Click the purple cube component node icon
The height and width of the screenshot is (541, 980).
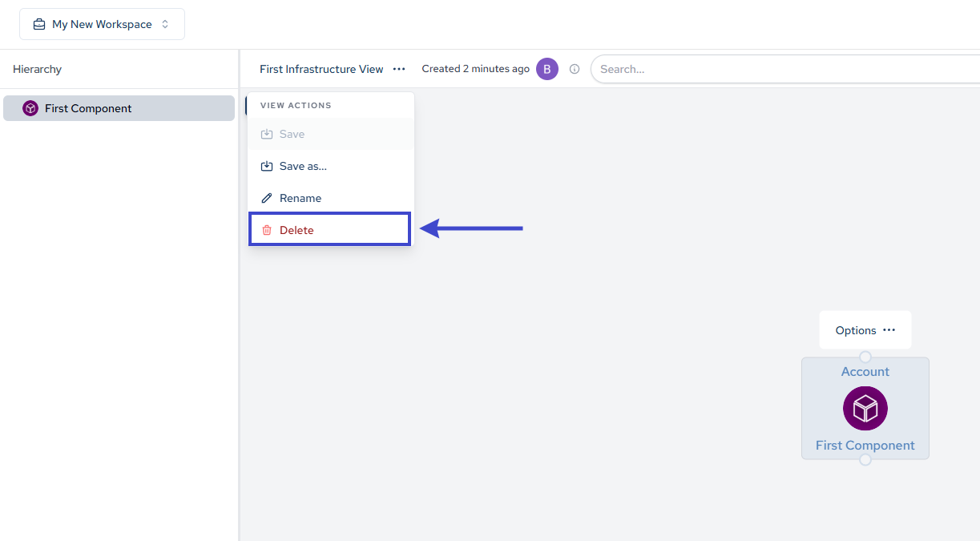[x=865, y=409]
